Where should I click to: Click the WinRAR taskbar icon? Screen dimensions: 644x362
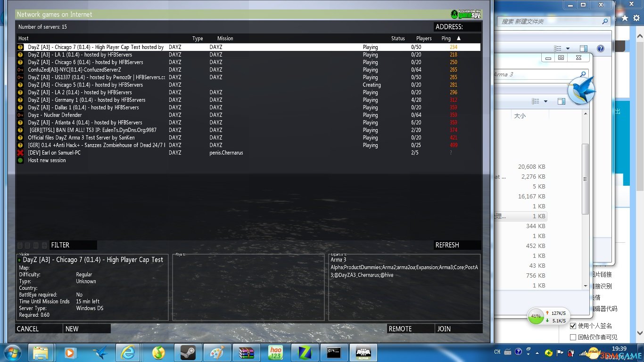(x=247, y=353)
